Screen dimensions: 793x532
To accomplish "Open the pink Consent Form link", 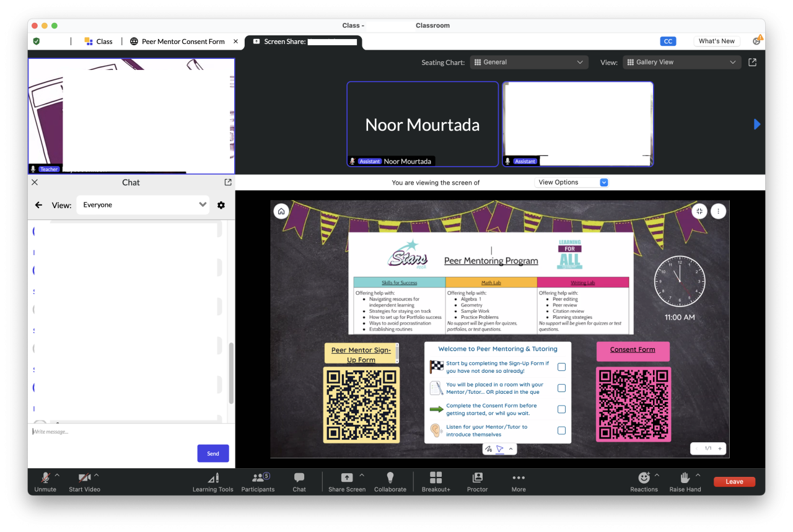I will point(633,350).
